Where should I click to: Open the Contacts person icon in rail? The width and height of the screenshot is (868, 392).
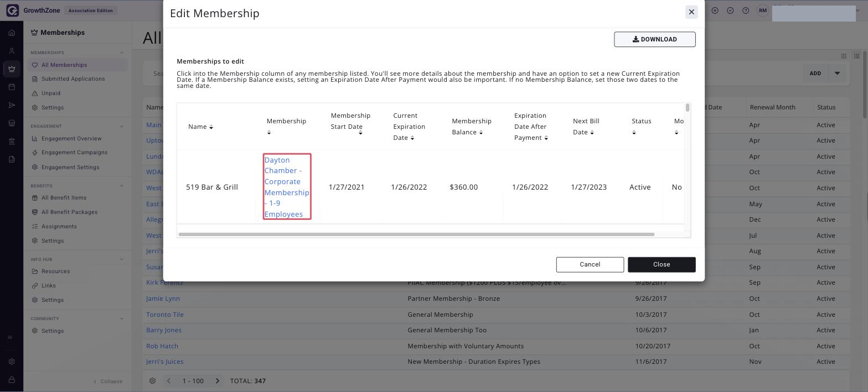click(12, 51)
